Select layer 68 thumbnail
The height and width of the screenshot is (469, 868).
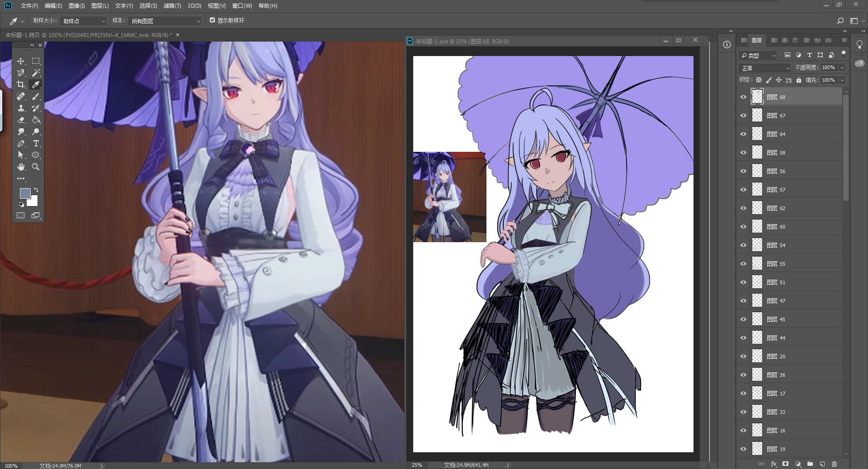point(757,97)
